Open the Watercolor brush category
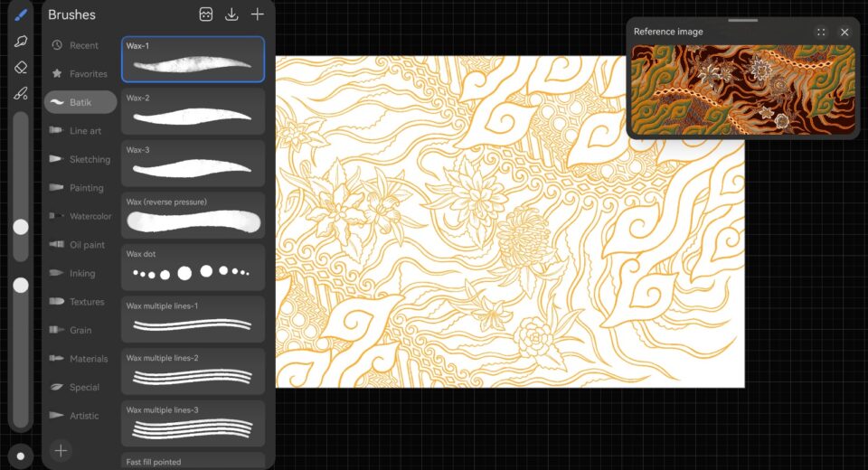The width and height of the screenshot is (868, 470). [x=80, y=216]
